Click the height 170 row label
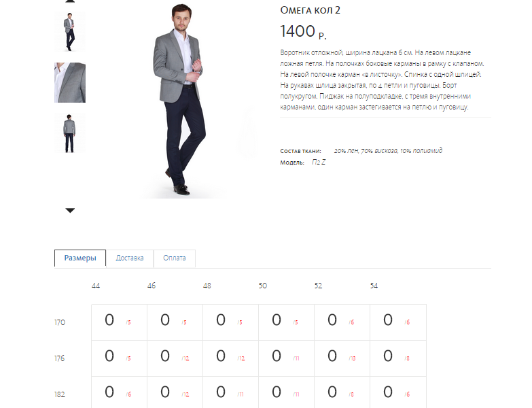The height and width of the screenshot is (408, 532). pyautogui.click(x=60, y=322)
